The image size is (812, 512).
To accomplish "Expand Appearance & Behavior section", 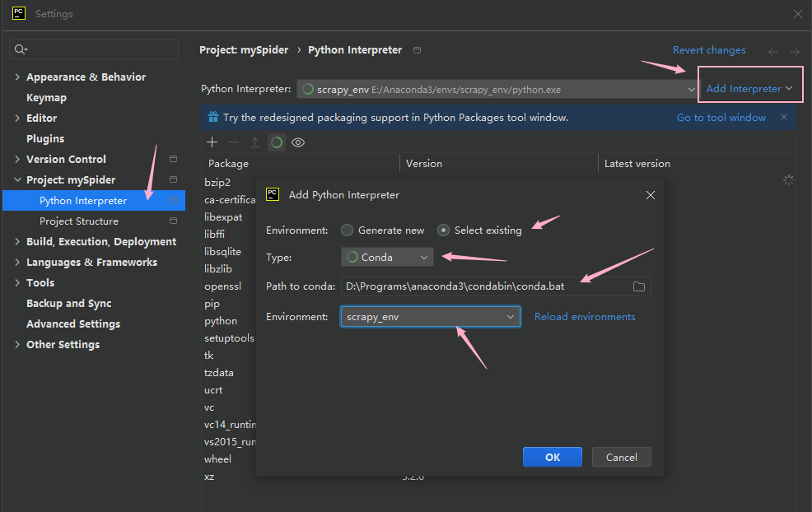I will tap(17, 77).
